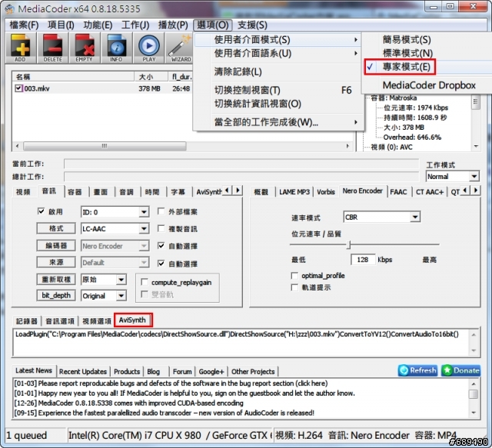The height and width of the screenshot is (448, 492).
Task: Click the DELETE toolbar icon
Action: tap(53, 48)
